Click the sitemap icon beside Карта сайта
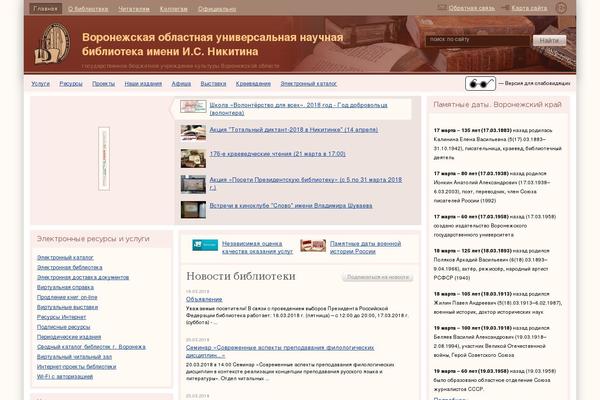Viewport: 600px width, 400px height. [x=505, y=7]
